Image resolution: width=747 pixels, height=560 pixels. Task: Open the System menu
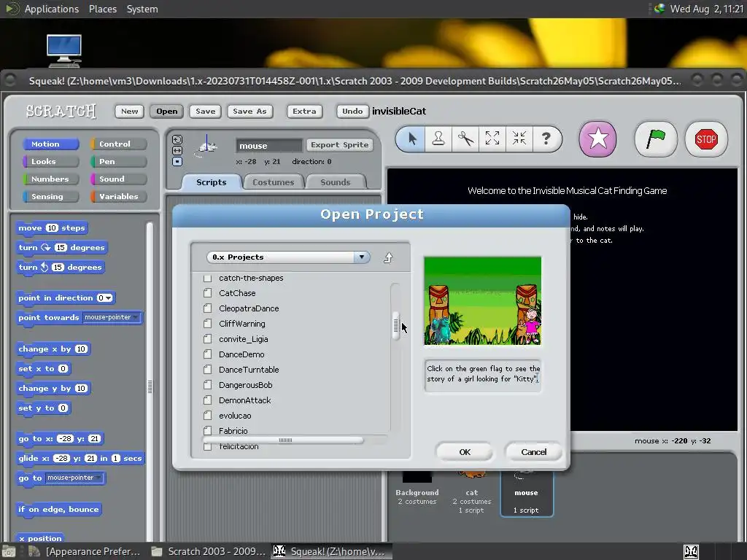[x=142, y=9]
